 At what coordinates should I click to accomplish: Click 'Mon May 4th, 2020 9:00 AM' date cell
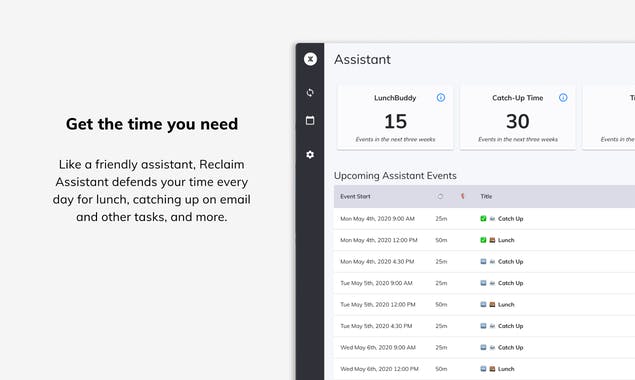pos(377,219)
